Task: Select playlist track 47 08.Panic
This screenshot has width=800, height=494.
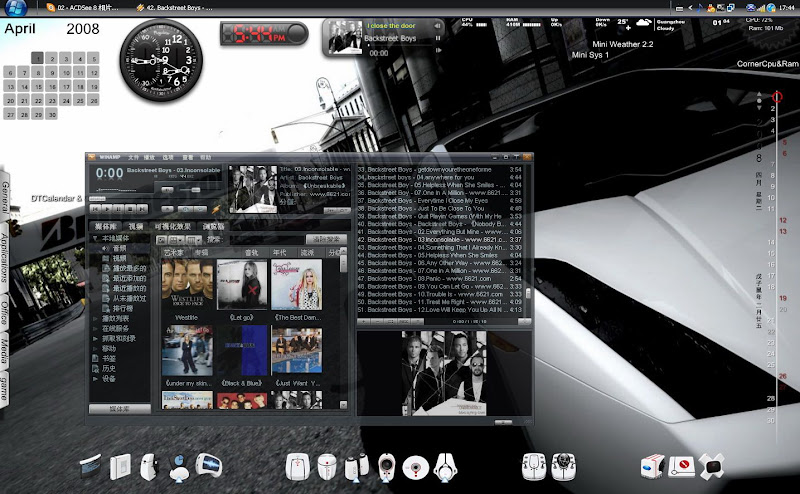Action: pyautogui.click(x=439, y=279)
